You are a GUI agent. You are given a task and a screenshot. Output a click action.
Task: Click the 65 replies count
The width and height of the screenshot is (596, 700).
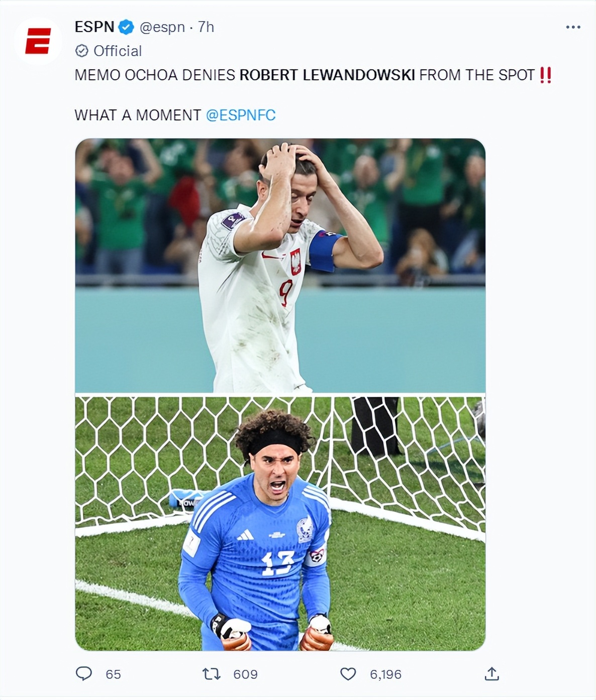[x=113, y=674]
